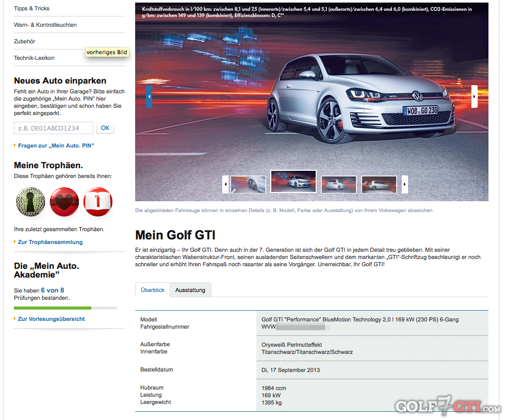Click the "Außenfarbe" row label
The image size is (506, 420).
tap(155, 344)
